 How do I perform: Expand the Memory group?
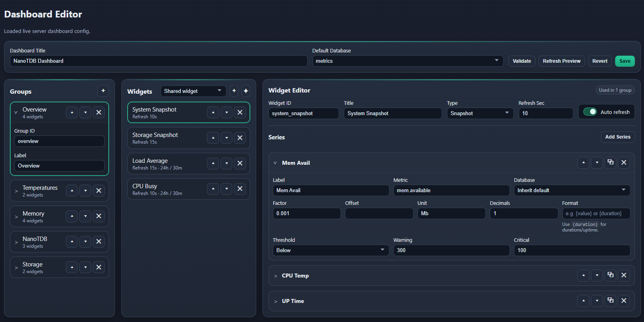(16, 217)
